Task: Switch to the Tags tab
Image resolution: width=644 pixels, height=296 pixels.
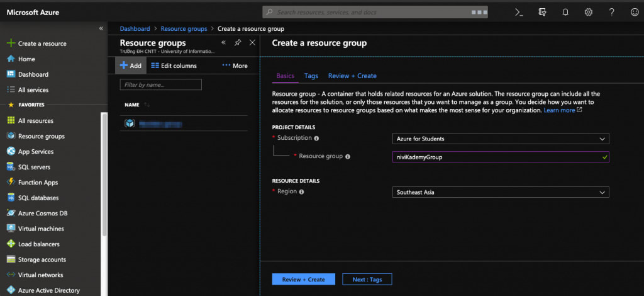Action: [311, 76]
